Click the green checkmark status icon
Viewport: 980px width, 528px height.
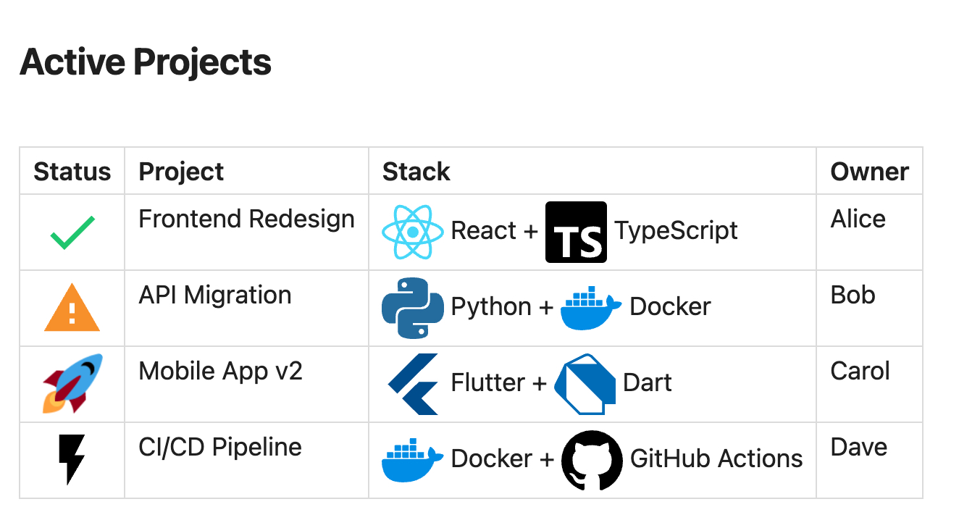click(72, 232)
